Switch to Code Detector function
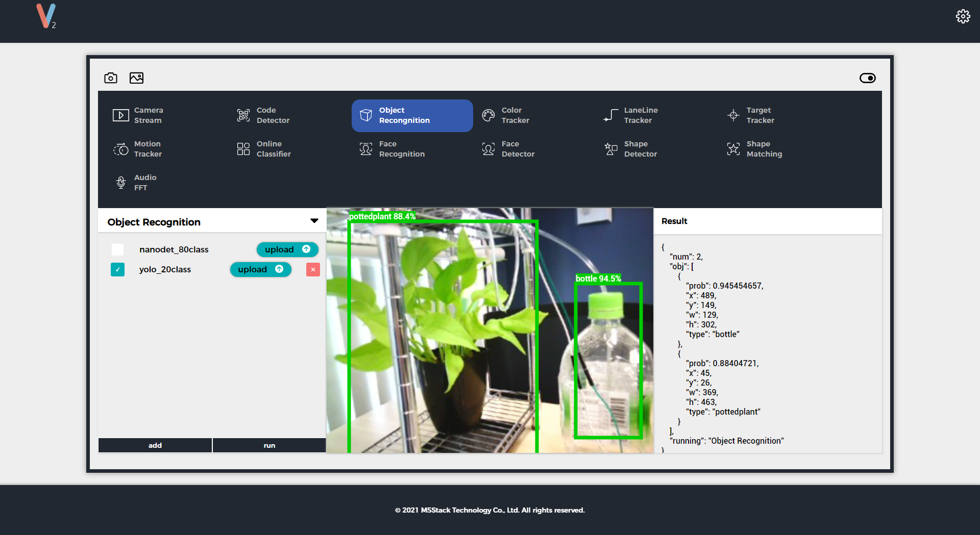This screenshot has height=535, width=980. pos(263,115)
